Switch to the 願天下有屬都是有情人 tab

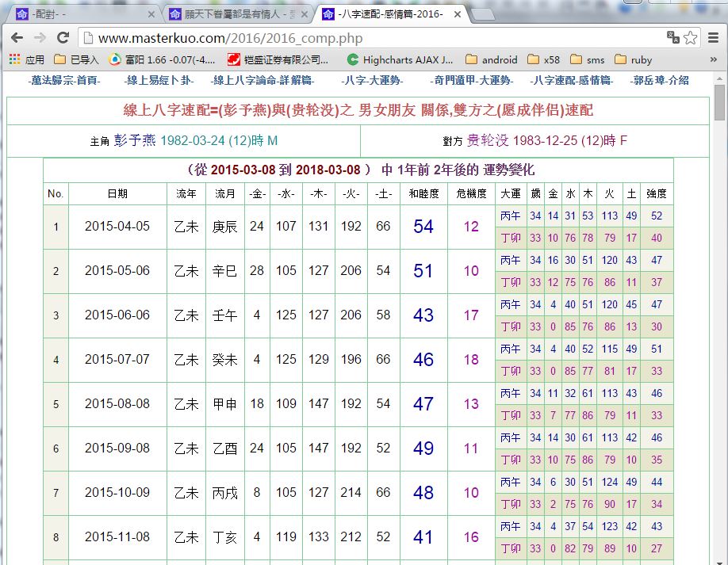coord(230,13)
